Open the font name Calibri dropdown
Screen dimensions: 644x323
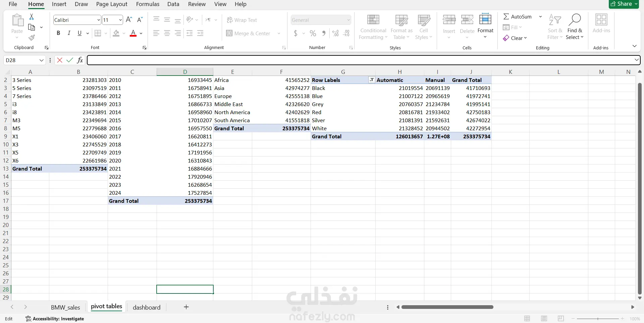(99, 20)
